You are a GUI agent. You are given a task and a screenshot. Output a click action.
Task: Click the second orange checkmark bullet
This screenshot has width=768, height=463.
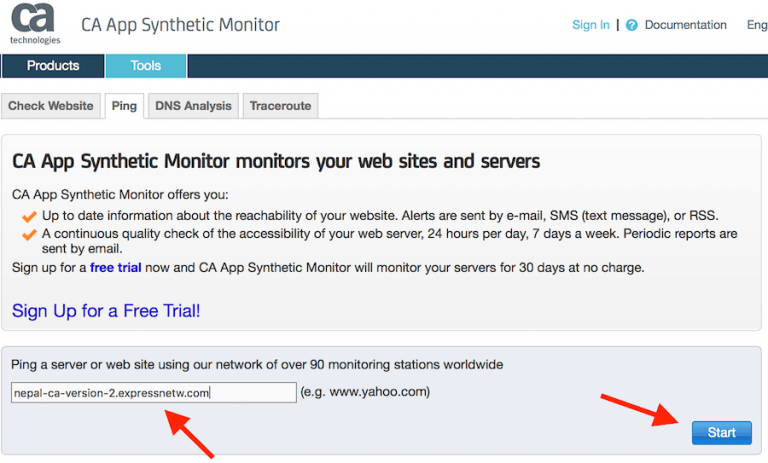coord(29,235)
